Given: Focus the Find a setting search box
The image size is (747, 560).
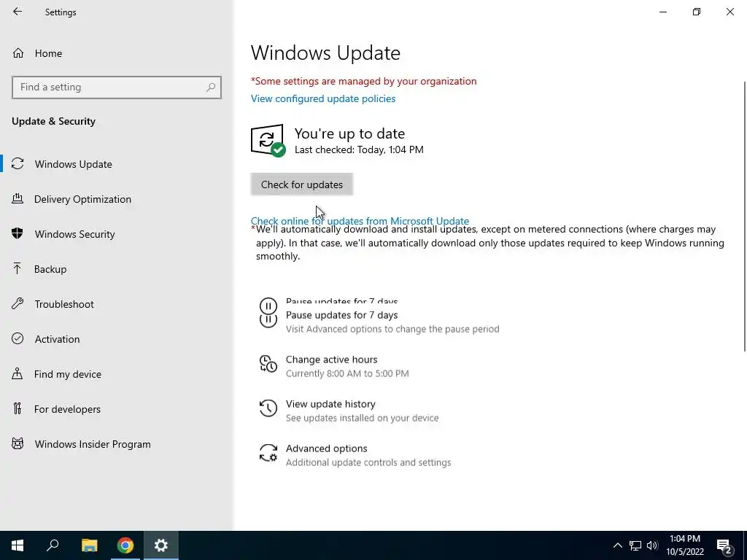Looking at the screenshot, I should pyautogui.click(x=117, y=87).
